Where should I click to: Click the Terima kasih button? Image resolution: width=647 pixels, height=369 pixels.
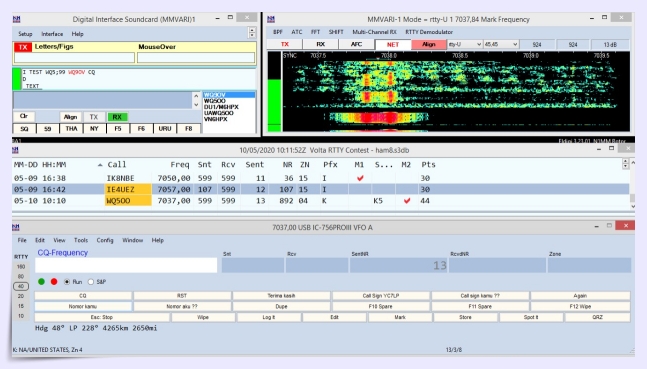pyautogui.click(x=281, y=296)
